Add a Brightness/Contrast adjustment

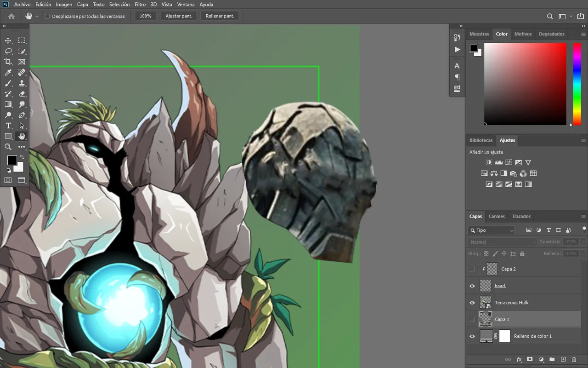click(489, 162)
